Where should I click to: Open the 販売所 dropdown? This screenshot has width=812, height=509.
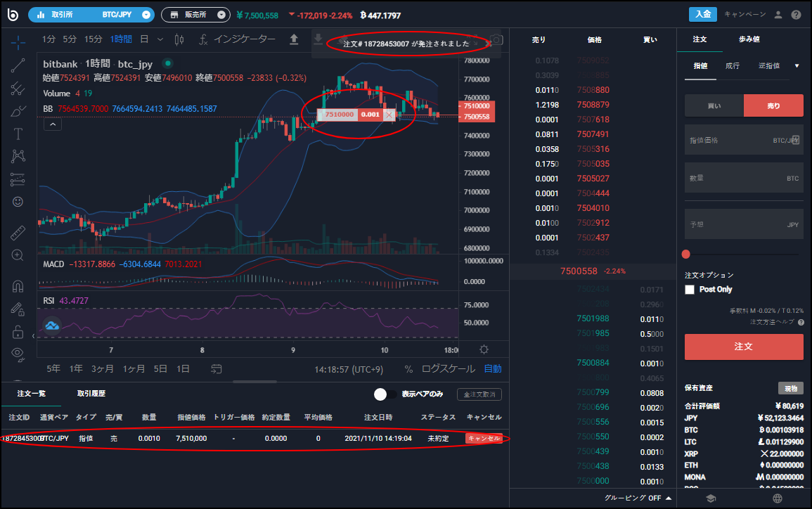tap(195, 15)
